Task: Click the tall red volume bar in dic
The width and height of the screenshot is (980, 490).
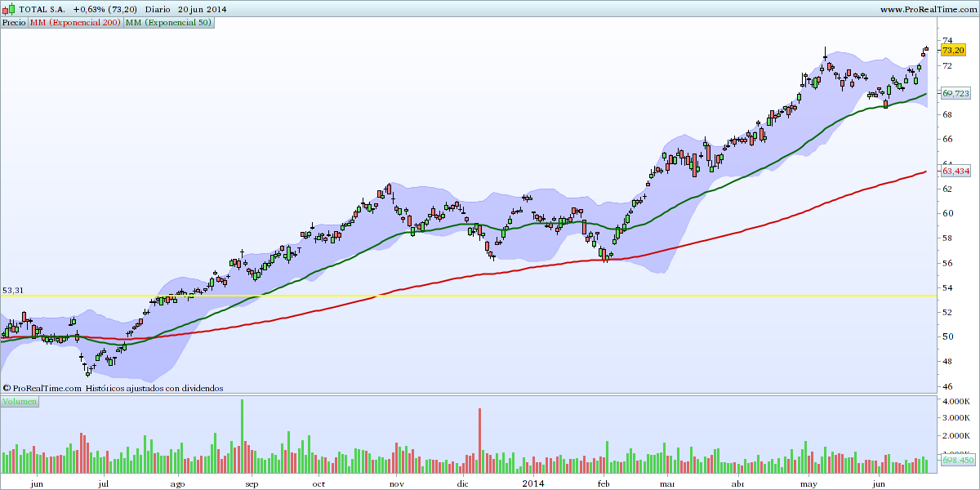Action: 480,440
